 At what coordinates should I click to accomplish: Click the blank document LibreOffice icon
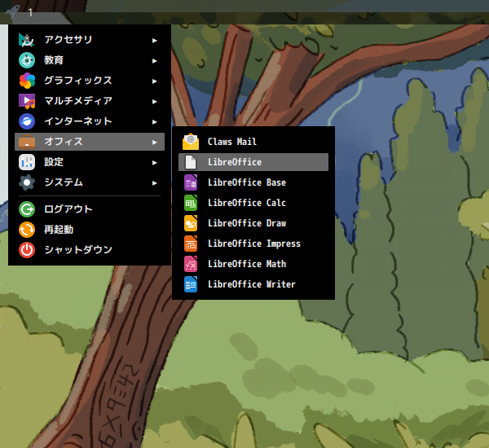pos(191,162)
